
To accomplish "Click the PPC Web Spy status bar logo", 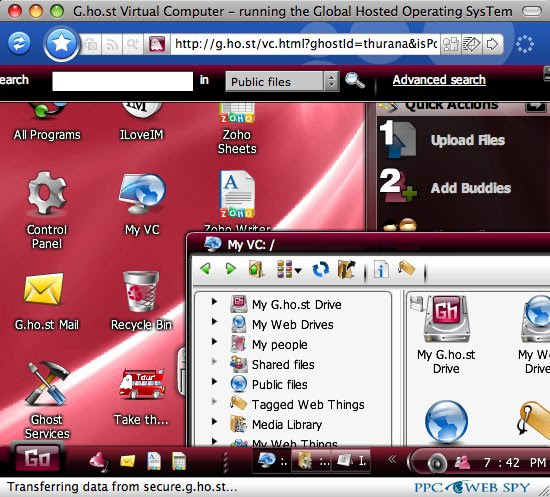I will pos(472,487).
